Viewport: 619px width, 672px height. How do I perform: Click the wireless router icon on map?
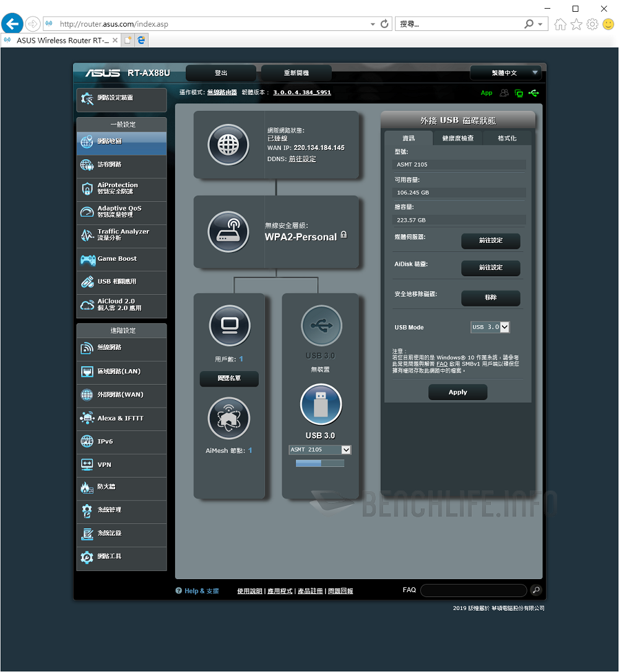228,232
